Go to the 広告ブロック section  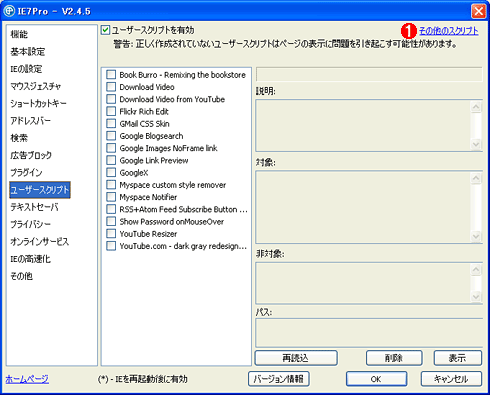31,155
